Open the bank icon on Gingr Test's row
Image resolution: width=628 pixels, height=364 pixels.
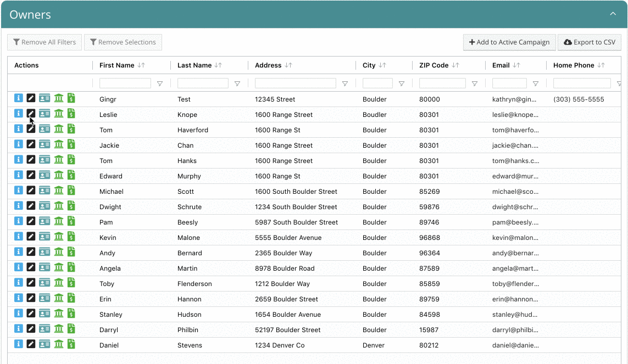pyautogui.click(x=58, y=99)
